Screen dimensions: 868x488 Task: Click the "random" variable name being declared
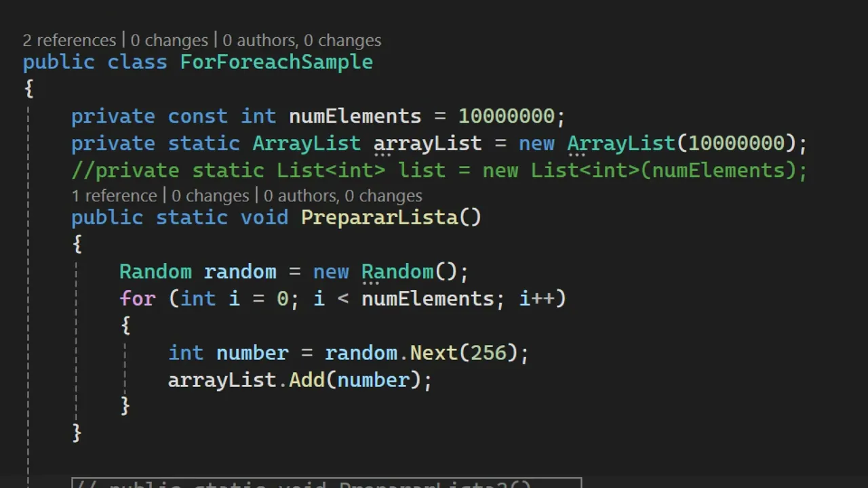point(240,272)
